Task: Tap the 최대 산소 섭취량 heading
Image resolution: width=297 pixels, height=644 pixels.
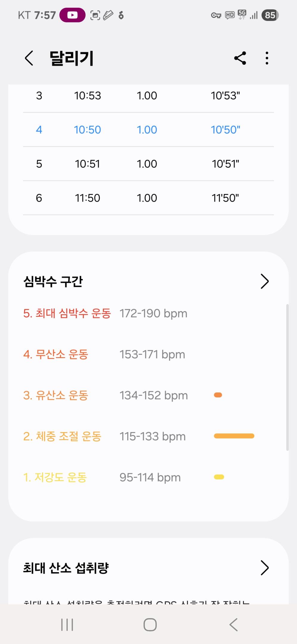Action: (66, 568)
